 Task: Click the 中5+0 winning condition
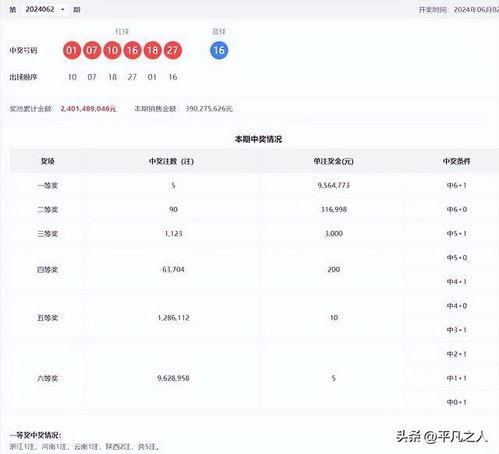point(457,258)
